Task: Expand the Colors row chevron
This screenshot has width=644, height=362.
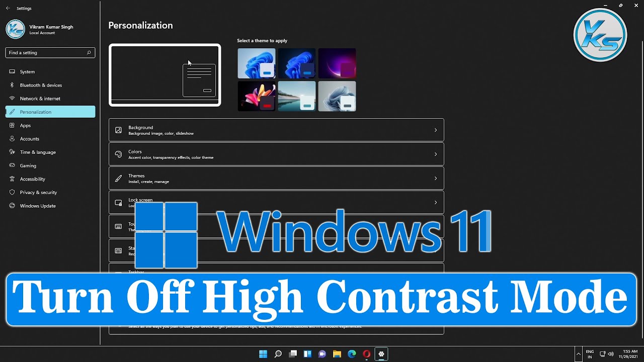Action: [436, 154]
